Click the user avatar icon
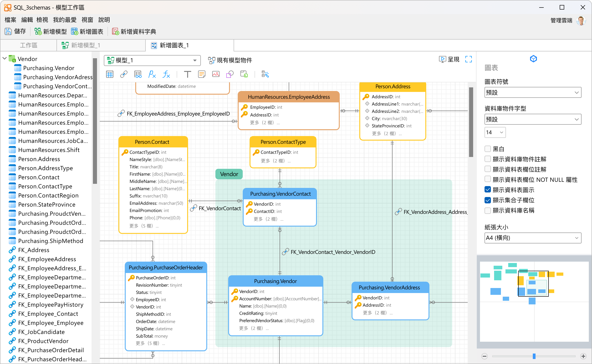592x364 pixels. (581, 20)
